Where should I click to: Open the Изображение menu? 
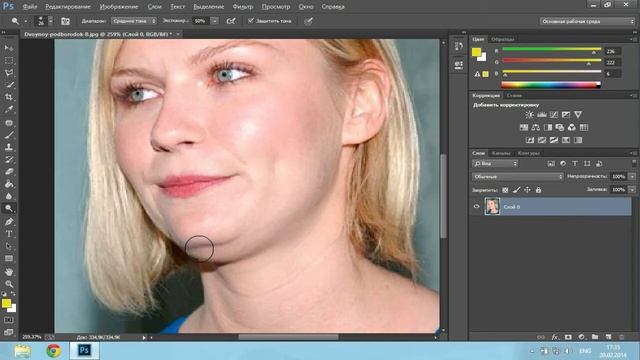click(x=119, y=7)
